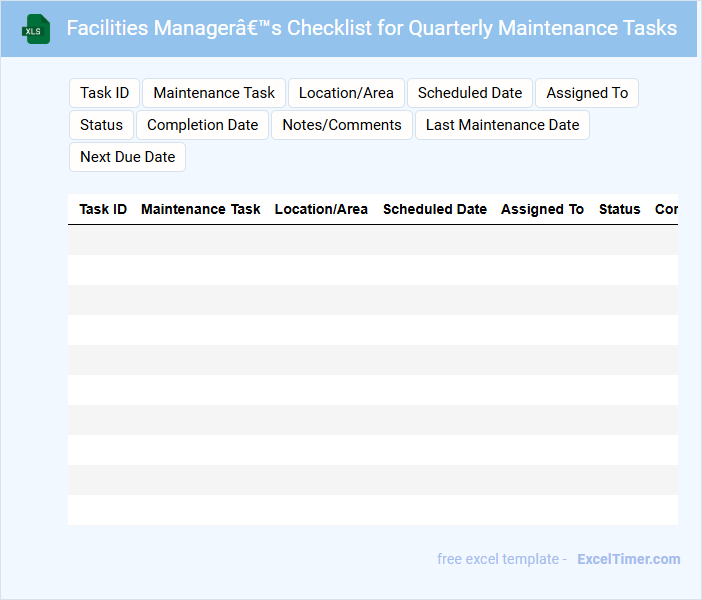The image size is (702, 600).
Task: Click the Assigned To tag
Action: 587,93
